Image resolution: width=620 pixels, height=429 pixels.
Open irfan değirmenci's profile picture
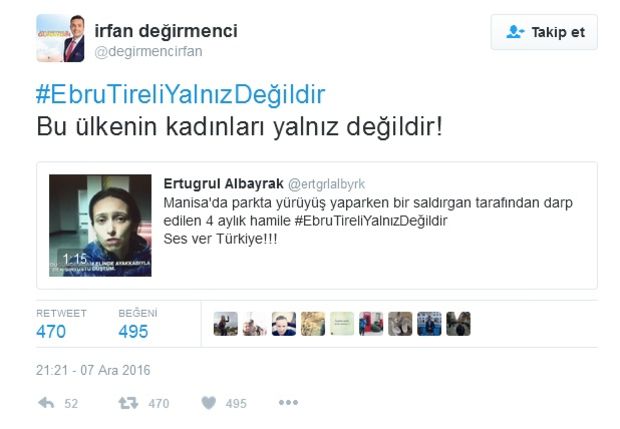tap(60, 38)
